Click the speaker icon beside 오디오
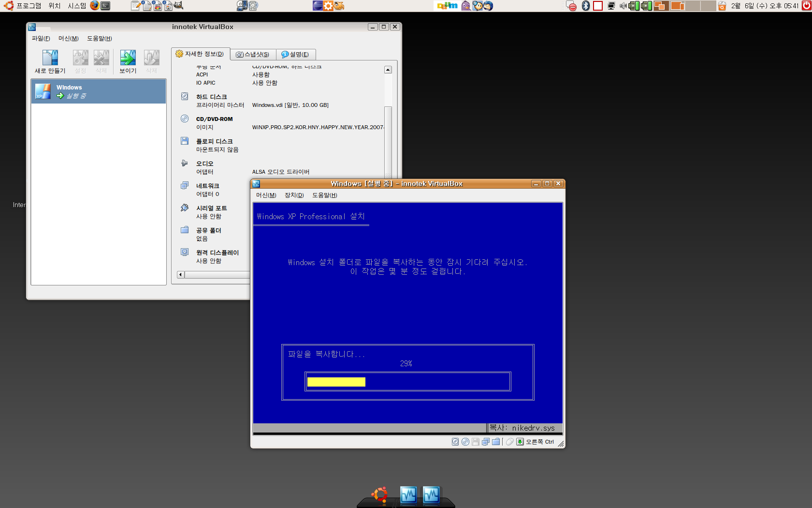The height and width of the screenshot is (508, 812). click(185, 163)
